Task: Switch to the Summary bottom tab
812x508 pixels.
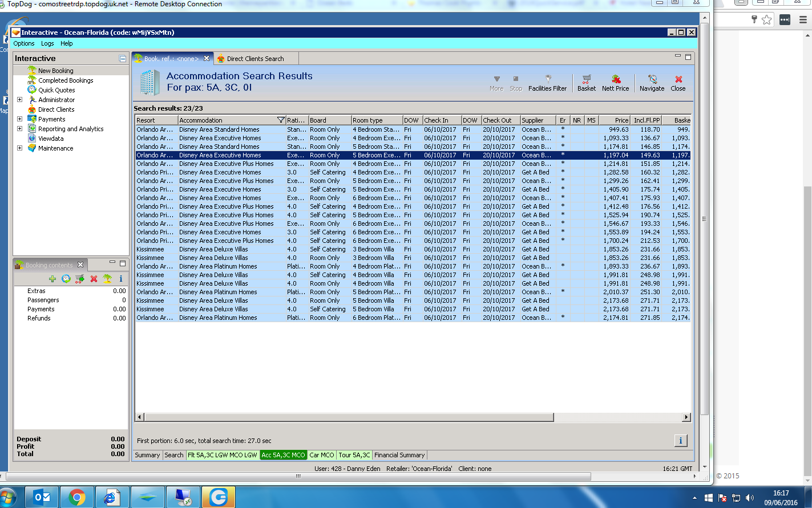Action: pyautogui.click(x=147, y=455)
